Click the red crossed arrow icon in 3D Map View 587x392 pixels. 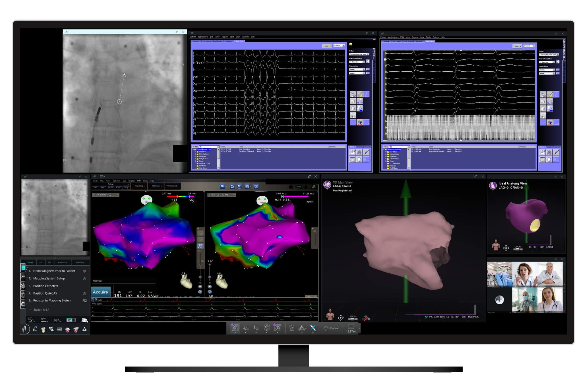click(x=366, y=318)
